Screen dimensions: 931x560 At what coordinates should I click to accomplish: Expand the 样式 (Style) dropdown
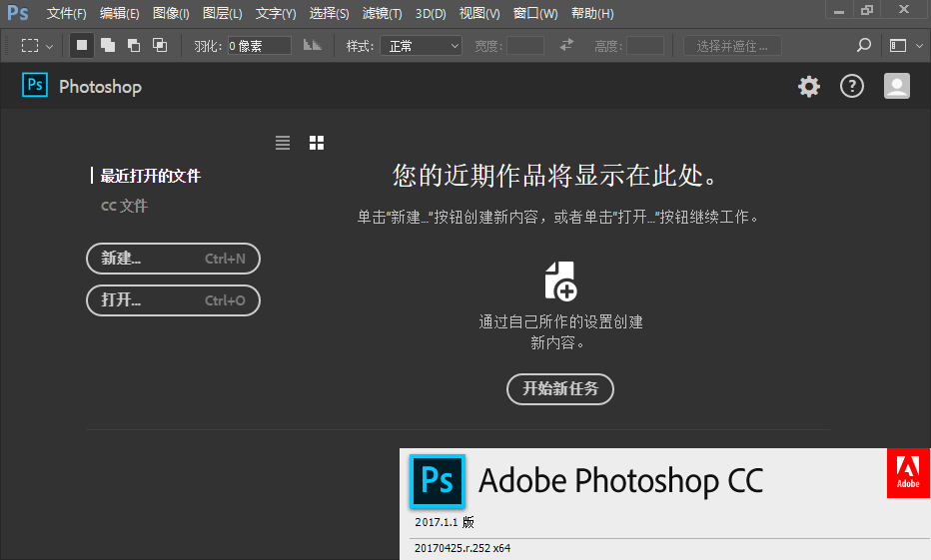tap(421, 46)
